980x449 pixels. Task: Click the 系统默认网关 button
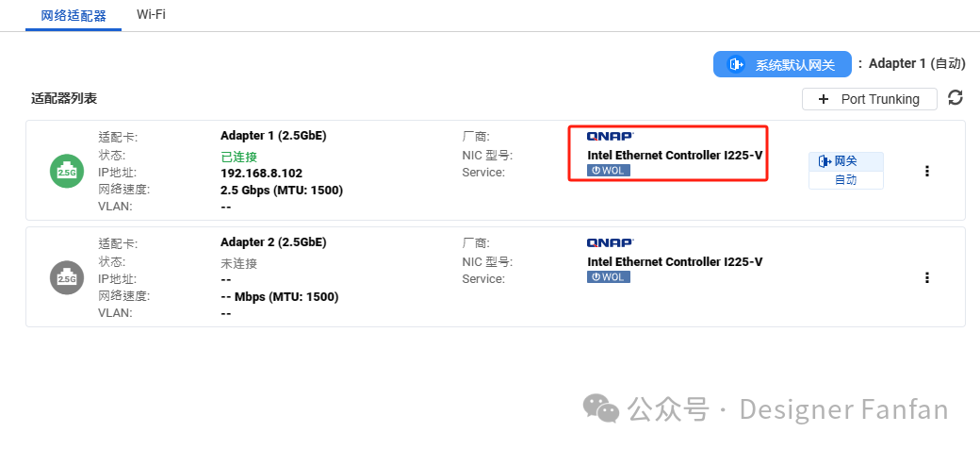coord(782,64)
